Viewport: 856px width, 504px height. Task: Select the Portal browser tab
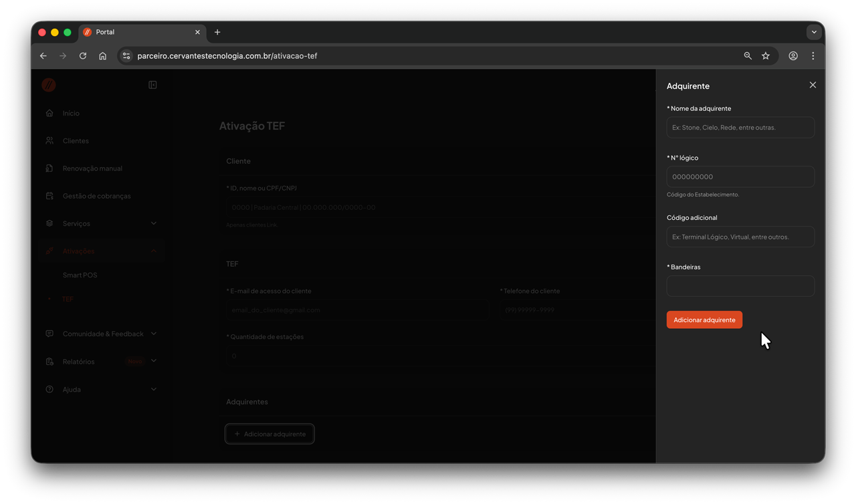tap(134, 32)
